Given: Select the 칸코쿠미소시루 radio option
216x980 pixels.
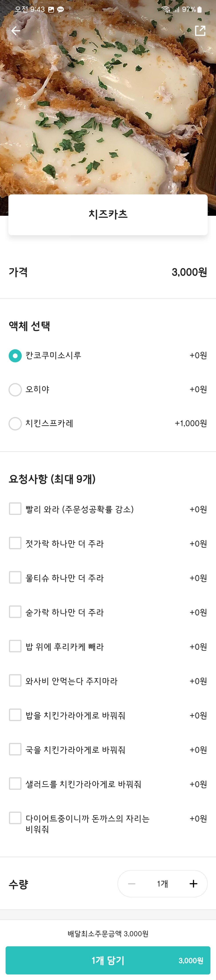Looking at the screenshot, I should coord(15,355).
